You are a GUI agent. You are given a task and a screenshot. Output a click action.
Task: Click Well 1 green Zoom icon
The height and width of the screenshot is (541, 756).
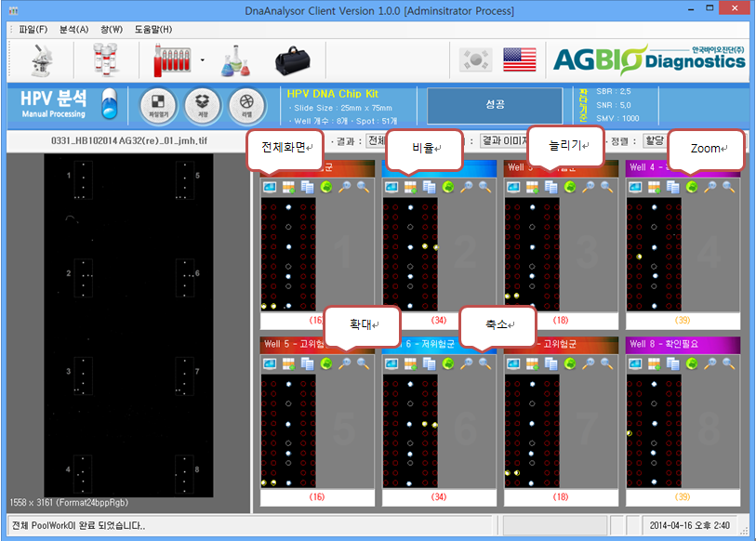tap(326, 187)
